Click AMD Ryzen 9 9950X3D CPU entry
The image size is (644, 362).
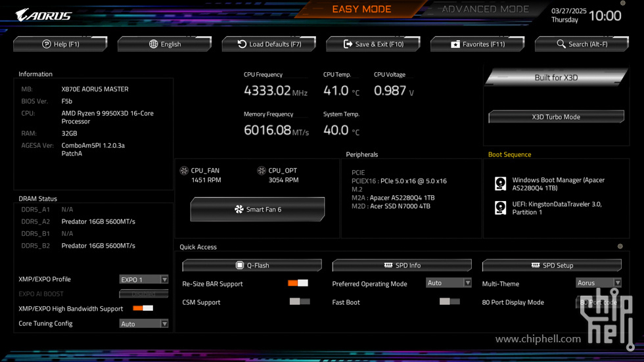coord(108,118)
